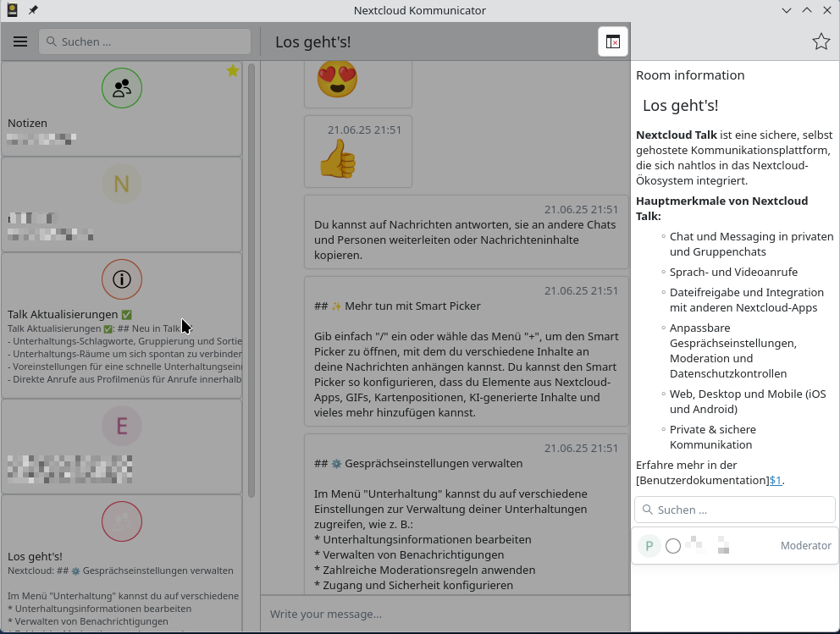Open Talk Aktualisierungen info avatar

pyautogui.click(x=122, y=279)
